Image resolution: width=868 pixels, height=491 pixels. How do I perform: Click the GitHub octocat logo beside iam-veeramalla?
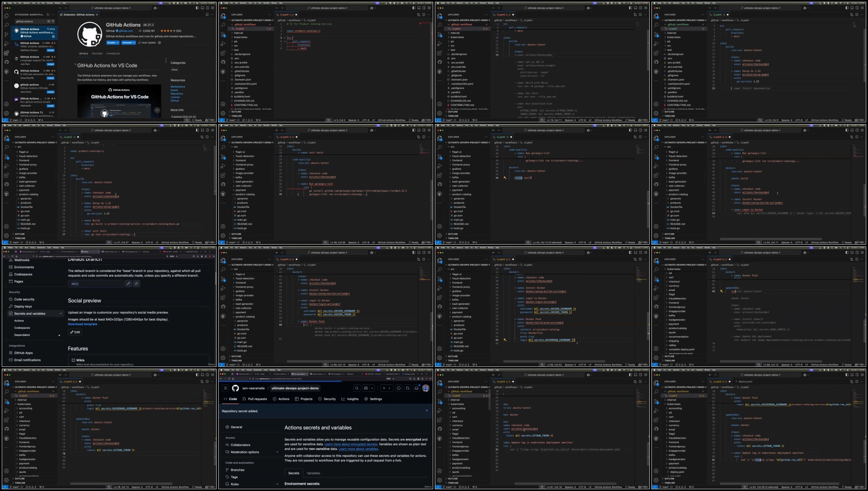coord(236,388)
